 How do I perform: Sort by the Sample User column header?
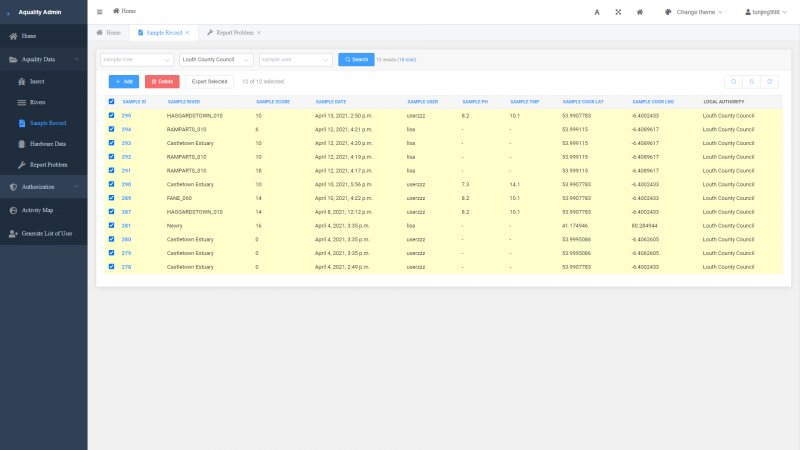click(422, 102)
